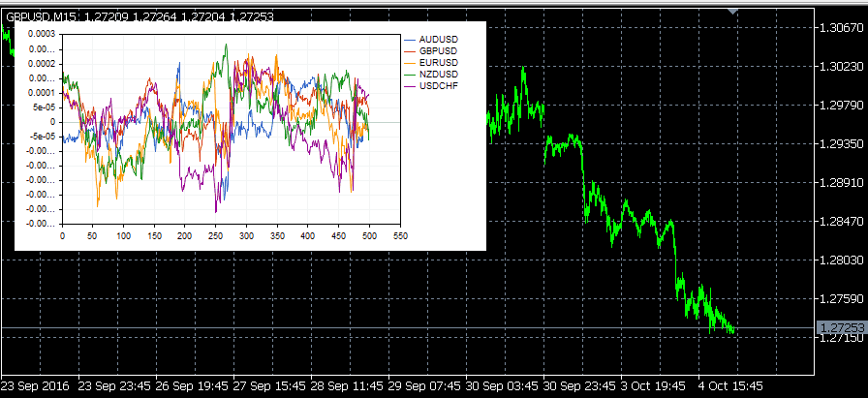Select the GBPUSD legend label
Image resolution: width=868 pixels, height=398 pixels.
[x=439, y=51]
